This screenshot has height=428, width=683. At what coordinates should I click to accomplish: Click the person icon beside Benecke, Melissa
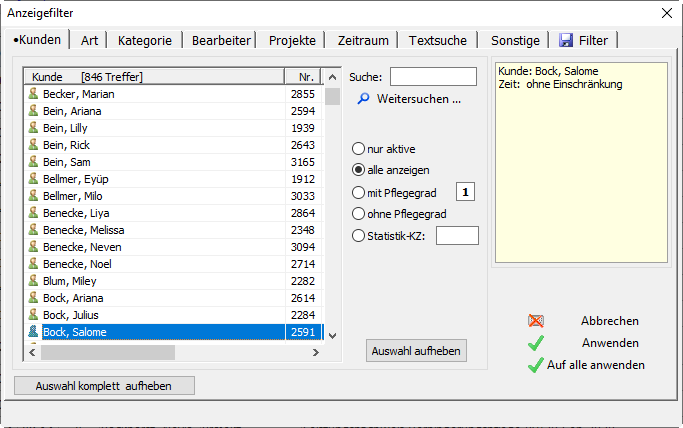33,229
